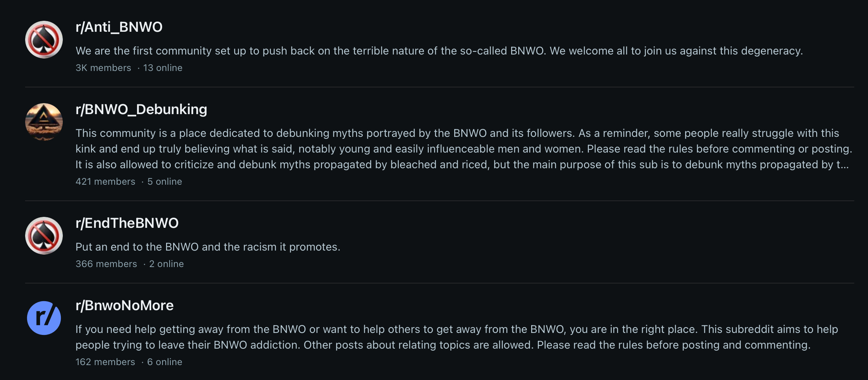Click the blue r/ default avatar for r/BnwoNoMore

tap(44, 318)
